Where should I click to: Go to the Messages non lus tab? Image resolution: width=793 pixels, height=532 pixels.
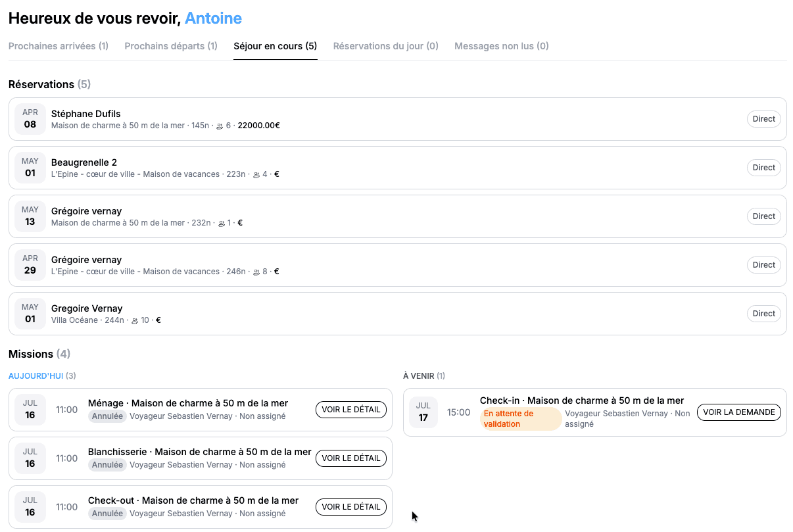coord(502,46)
